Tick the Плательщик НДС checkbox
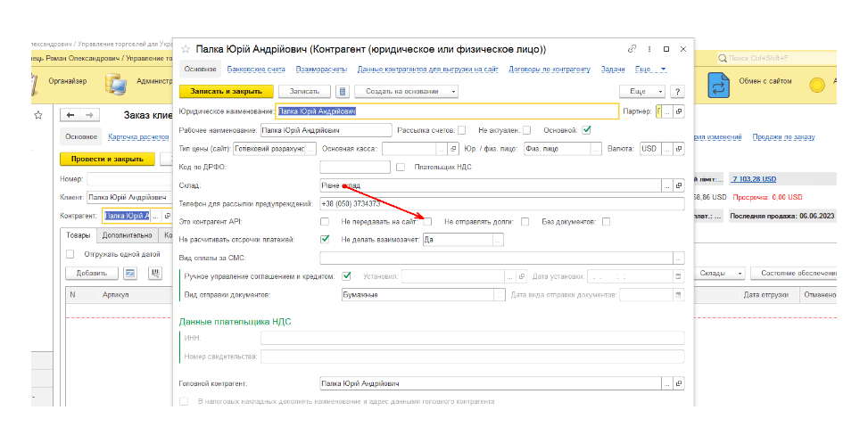The image size is (868, 435). point(401,167)
